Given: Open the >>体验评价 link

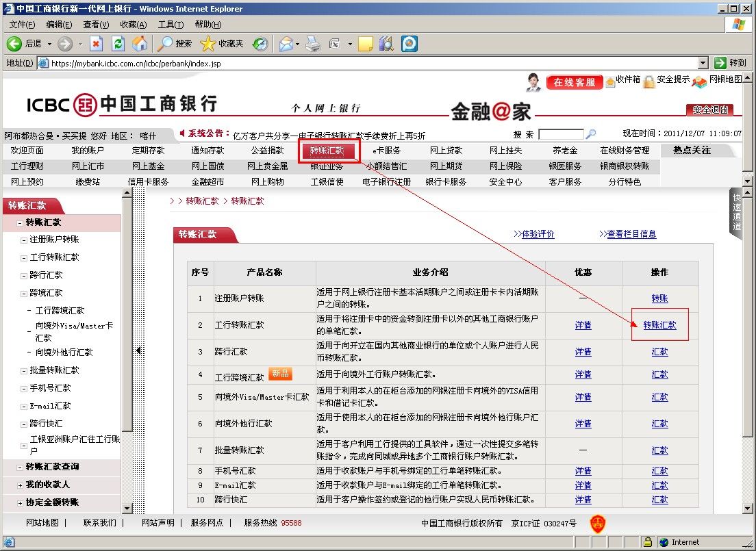Looking at the screenshot, I should (533, 234).
